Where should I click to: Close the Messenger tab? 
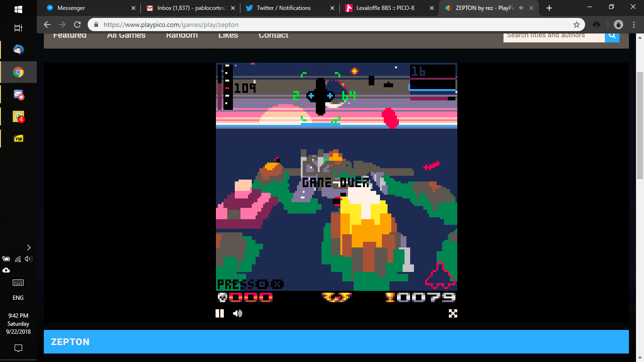(133, 8)
